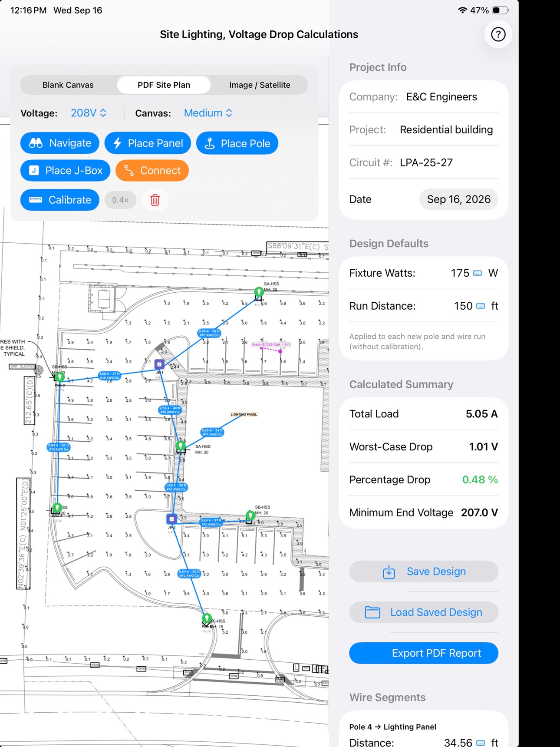
Task: Tap the JB-2 junction box icon
Action: click(171, 519)
